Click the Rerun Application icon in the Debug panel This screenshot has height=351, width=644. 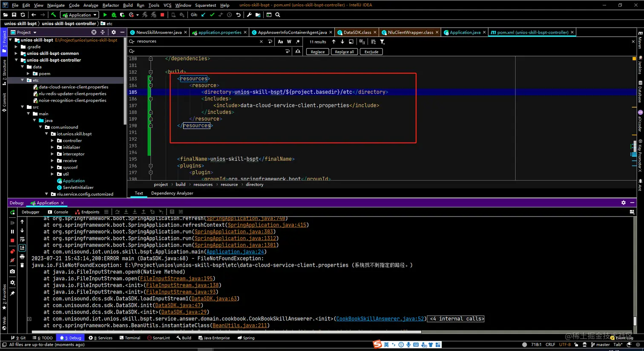tap(12, 212)
